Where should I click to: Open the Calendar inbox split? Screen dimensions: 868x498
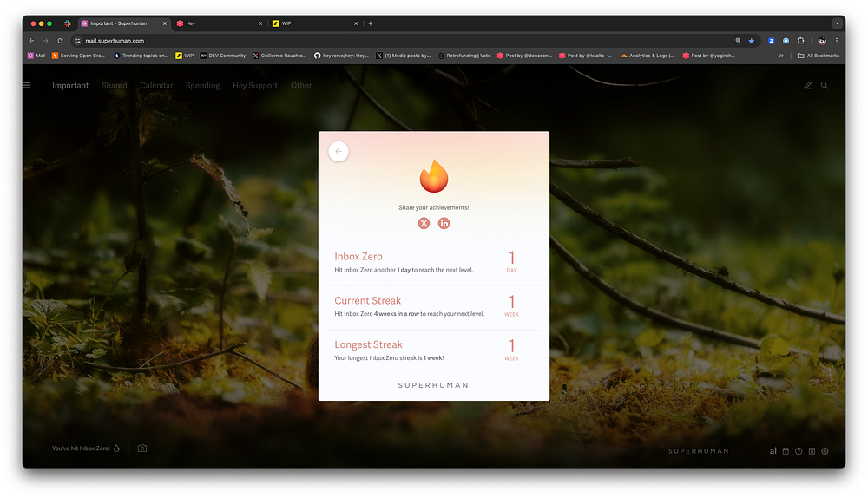coord(156,85)
